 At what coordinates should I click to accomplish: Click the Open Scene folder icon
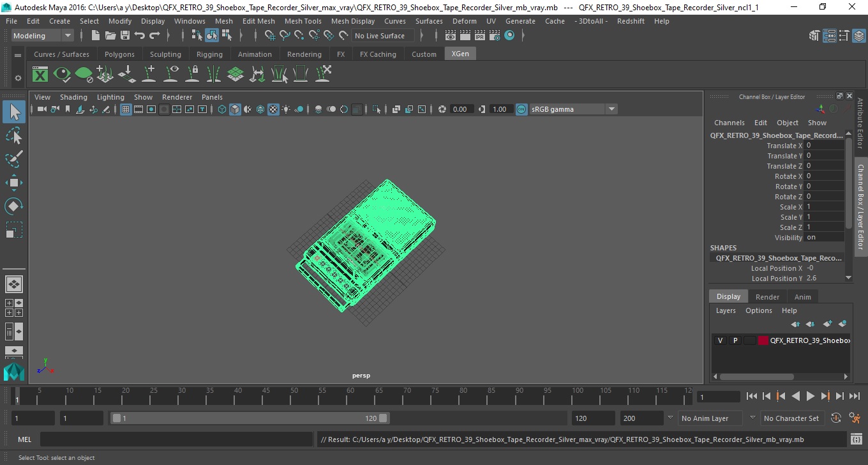[110, 36]
